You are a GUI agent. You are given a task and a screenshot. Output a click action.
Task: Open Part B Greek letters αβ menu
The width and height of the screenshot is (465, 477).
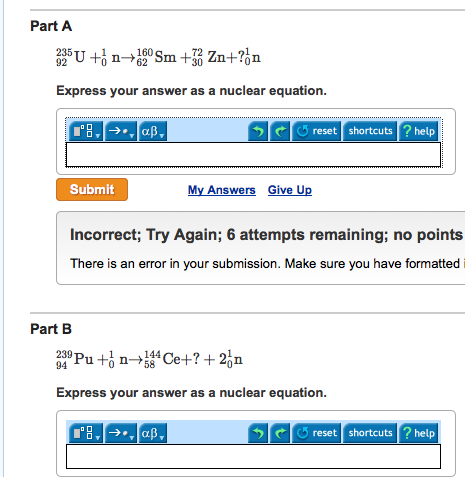[153, 433]
